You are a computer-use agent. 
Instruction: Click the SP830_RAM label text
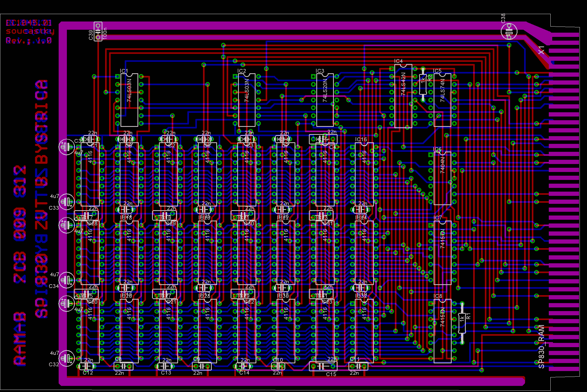tap(541, 346)
